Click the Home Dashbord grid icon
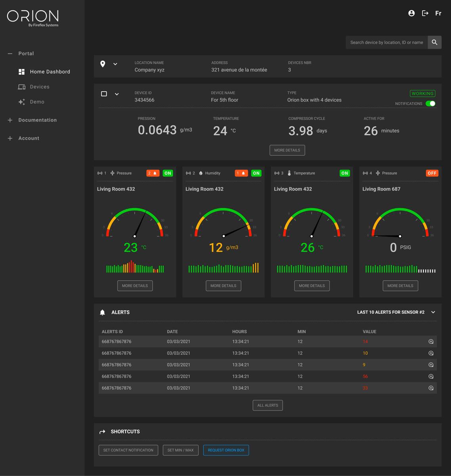451x476 pixels. [x=22, y=72]
